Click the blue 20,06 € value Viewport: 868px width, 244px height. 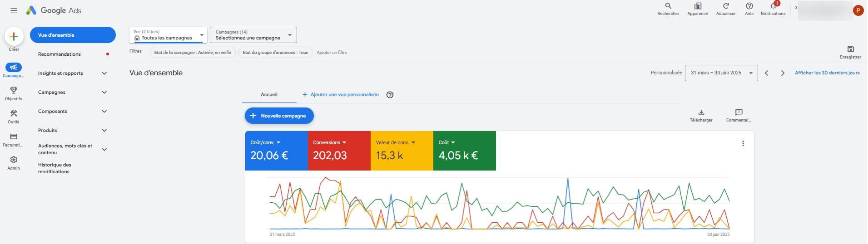(x=269, y=156)
